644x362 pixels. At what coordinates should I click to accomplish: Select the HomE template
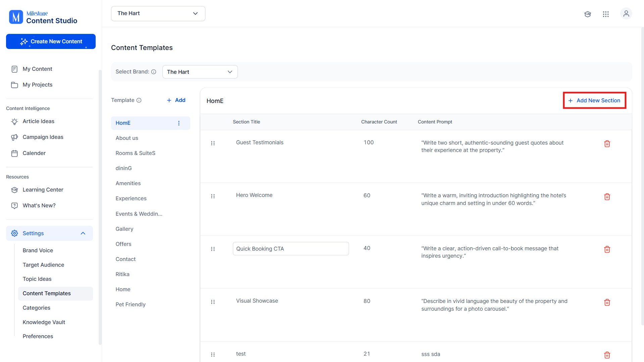[x=150, y=123]
